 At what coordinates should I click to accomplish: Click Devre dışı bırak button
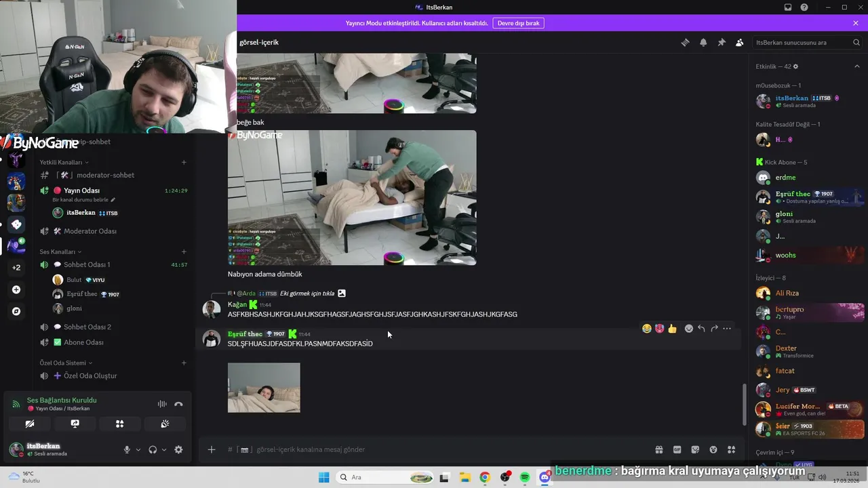pyautogui.click(x=518, y=23)
